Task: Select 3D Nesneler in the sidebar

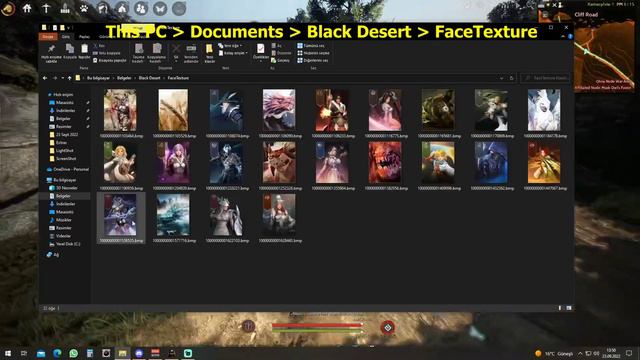Action: click(x=63, y=188)
